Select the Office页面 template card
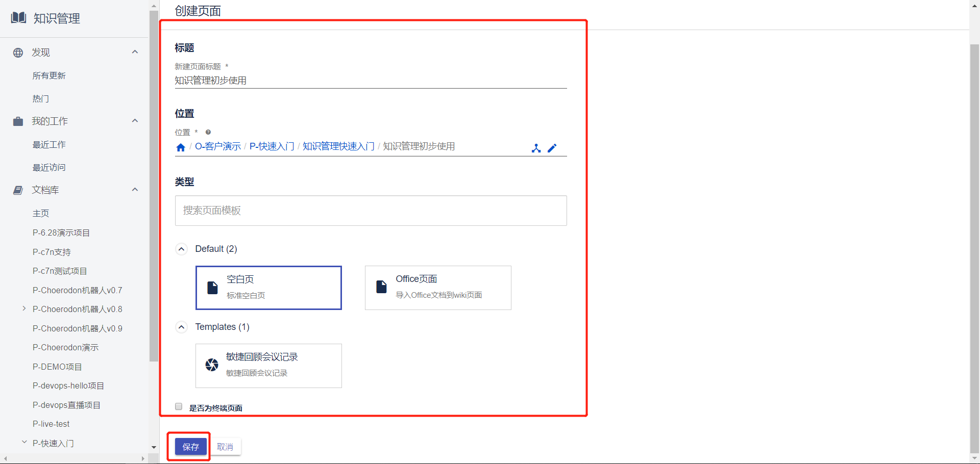 (x=438, y=288)
